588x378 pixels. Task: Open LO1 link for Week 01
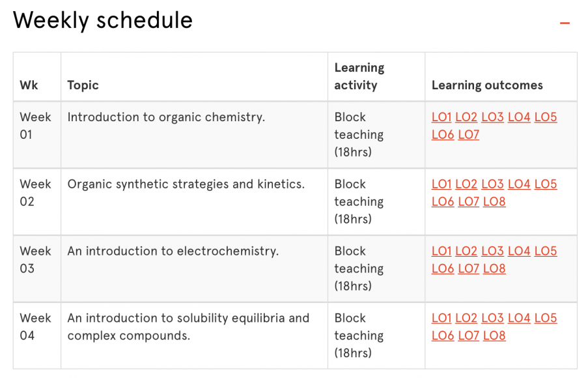point(441,117)
